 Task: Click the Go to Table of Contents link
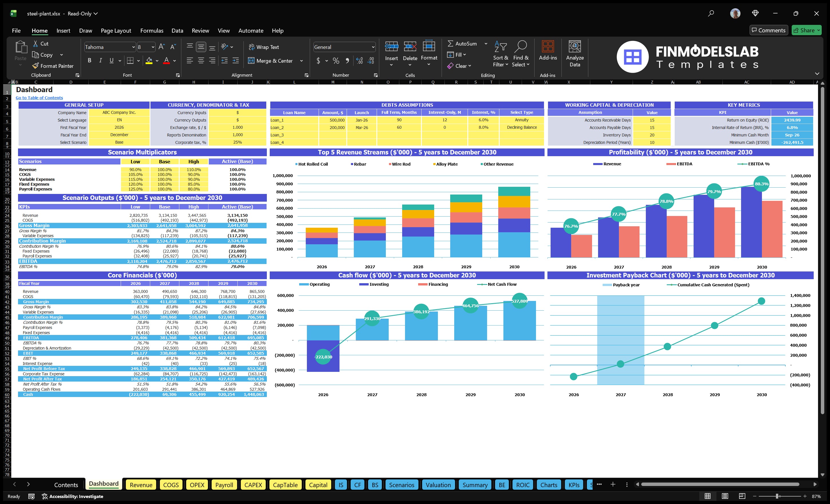point(39,97)
